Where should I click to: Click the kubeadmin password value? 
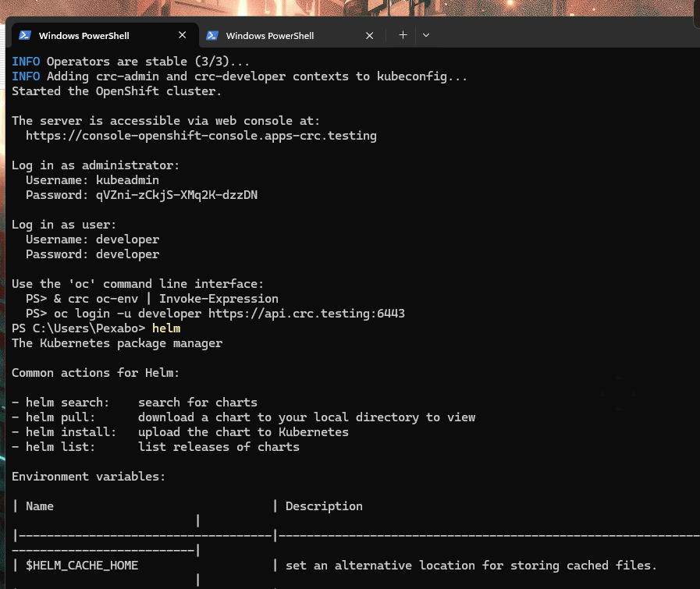tap(177, 195)
